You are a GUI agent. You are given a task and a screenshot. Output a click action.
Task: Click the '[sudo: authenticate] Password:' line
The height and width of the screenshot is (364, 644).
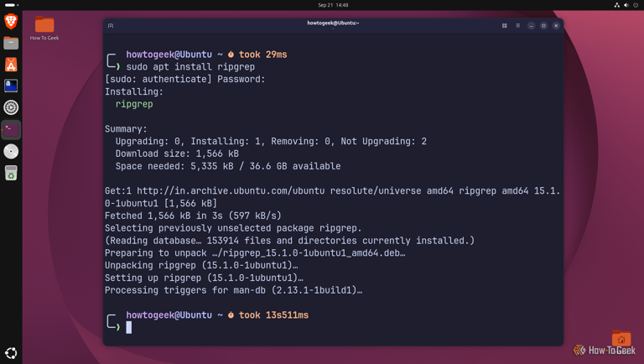click(x=184, y=79)
